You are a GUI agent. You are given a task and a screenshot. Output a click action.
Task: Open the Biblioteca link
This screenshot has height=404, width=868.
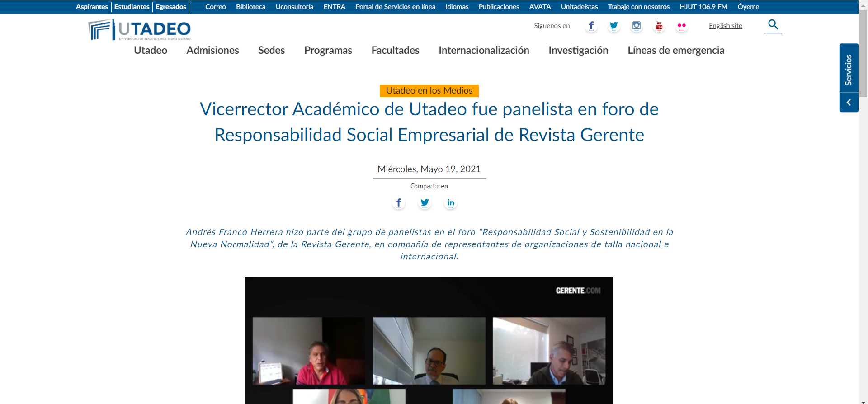click(x=251, y=7)
